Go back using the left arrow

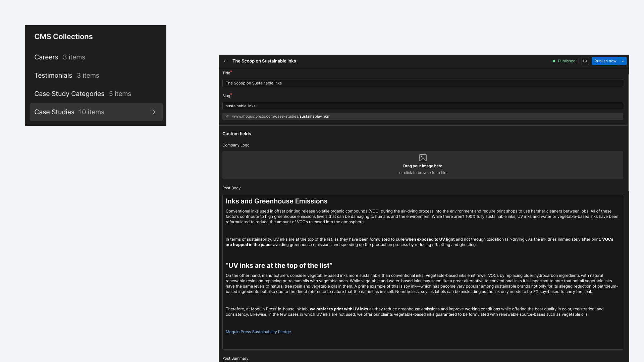(x=225, y=61)
